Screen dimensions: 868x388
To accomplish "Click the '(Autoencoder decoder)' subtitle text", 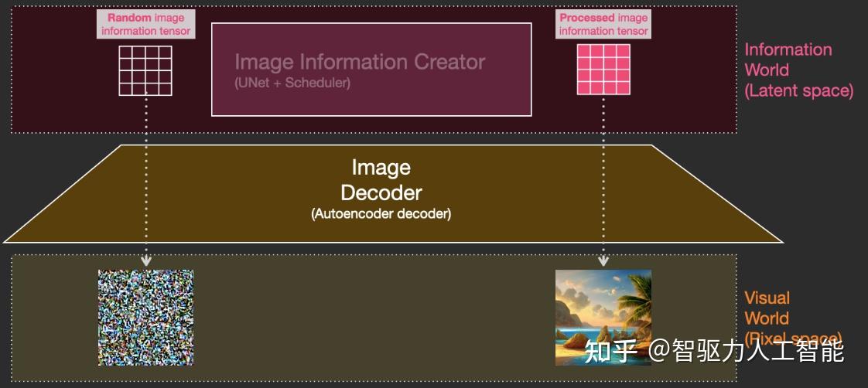I will [381, 214].
